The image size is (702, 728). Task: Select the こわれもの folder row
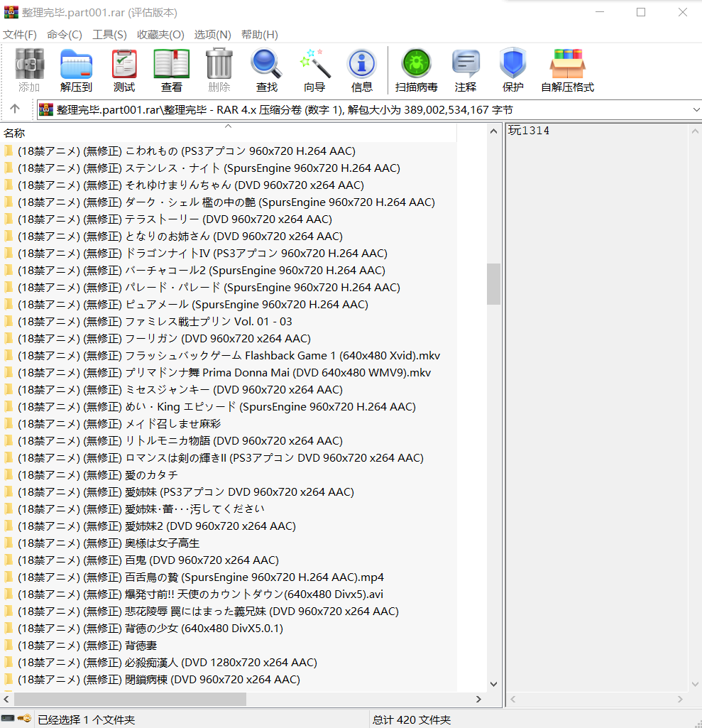229,151
